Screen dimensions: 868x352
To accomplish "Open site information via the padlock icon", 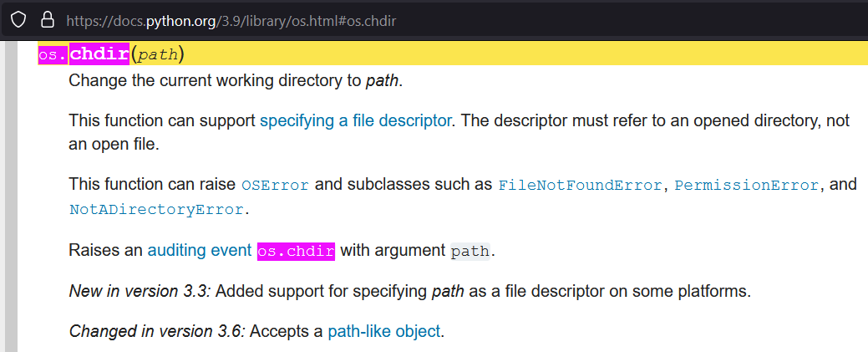I will point(47,19).
